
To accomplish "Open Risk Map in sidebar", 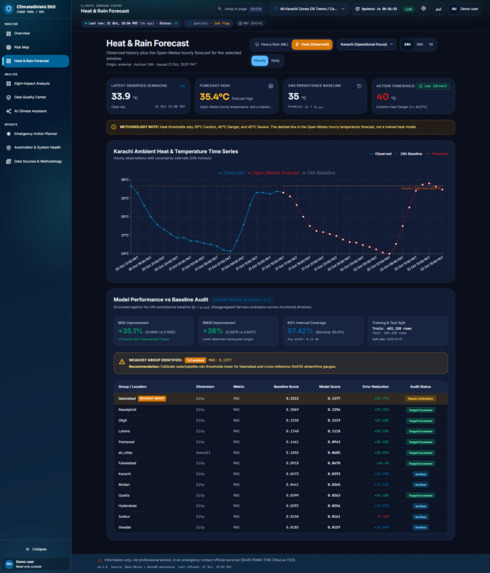I will [35, 47].
